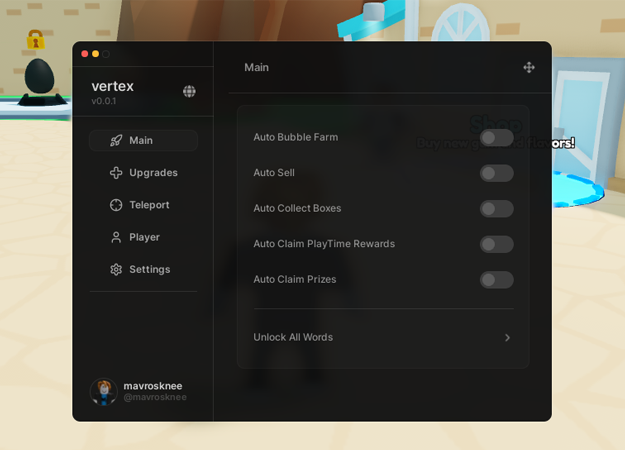Switch on Auto Claim Prizes
The image size is (625, 450).
(496, 280)
